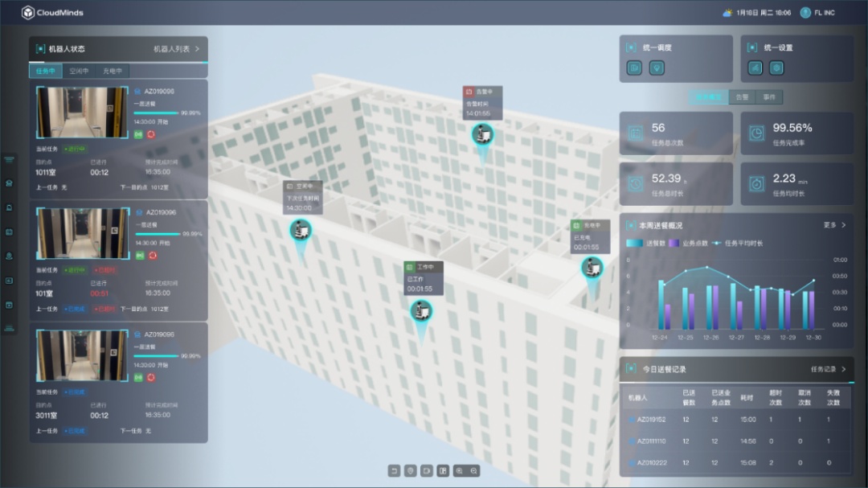
Task: Click first dispatch icon under 统一调度
Action: [634, 68]
